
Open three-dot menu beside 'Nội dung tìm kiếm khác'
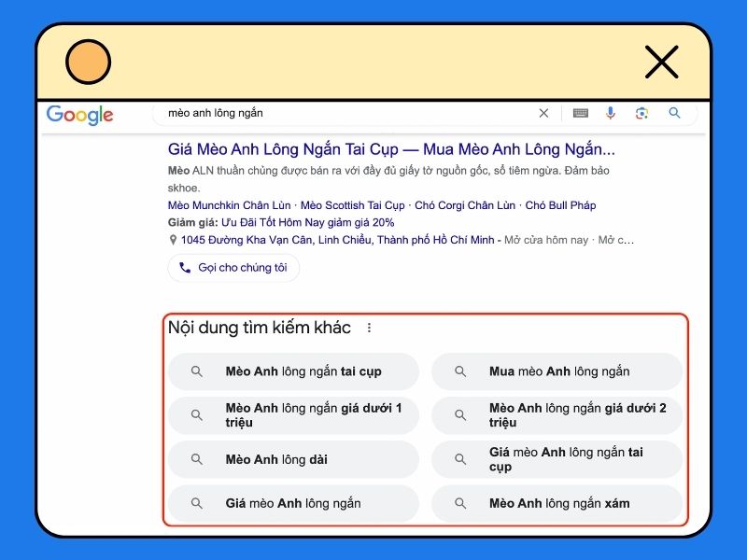[369, 328]
